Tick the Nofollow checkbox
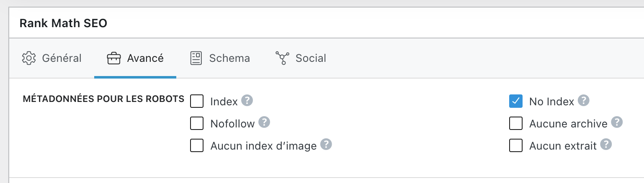 point(197,123)
